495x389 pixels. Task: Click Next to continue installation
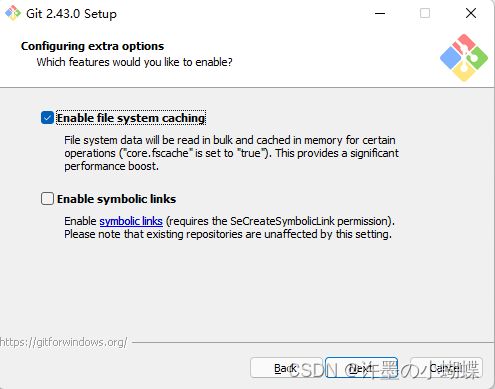361,368
